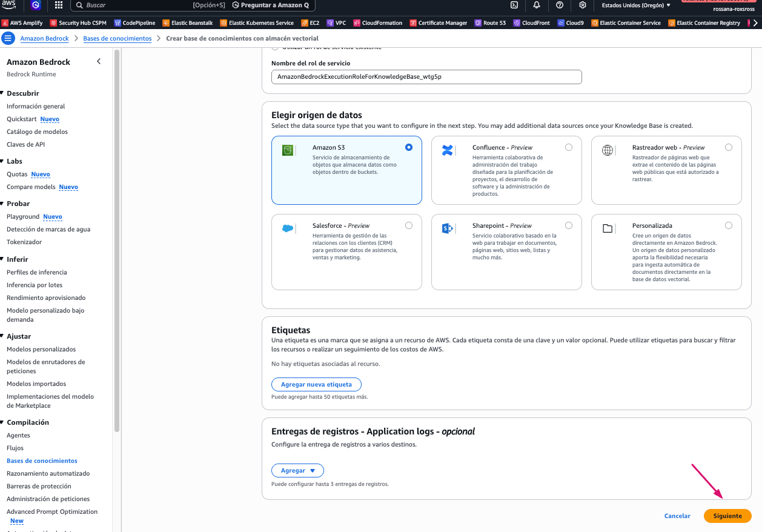Open the services grid menu icon
The width and height of the screenshot is (762, 532).
coord(59,5)
